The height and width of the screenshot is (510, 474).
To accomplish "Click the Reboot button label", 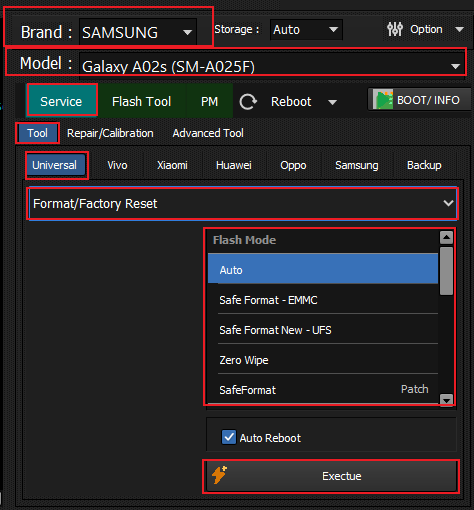I will pyautogui.click(x=291, y=102).
